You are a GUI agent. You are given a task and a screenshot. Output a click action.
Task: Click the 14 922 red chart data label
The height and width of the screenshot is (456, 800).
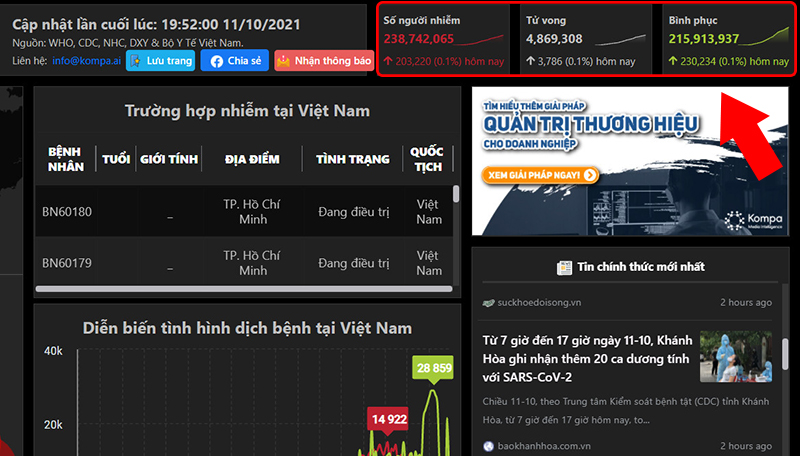click(x=389, y=420)
